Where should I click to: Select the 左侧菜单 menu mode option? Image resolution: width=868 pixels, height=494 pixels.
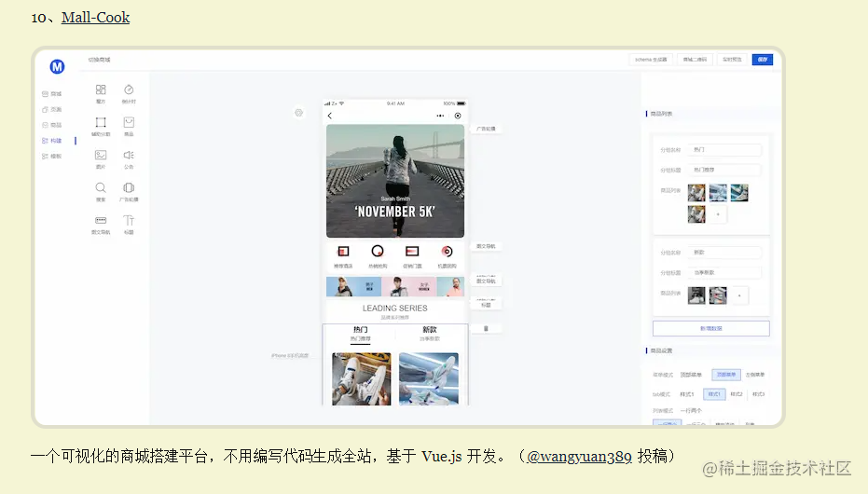755,375
